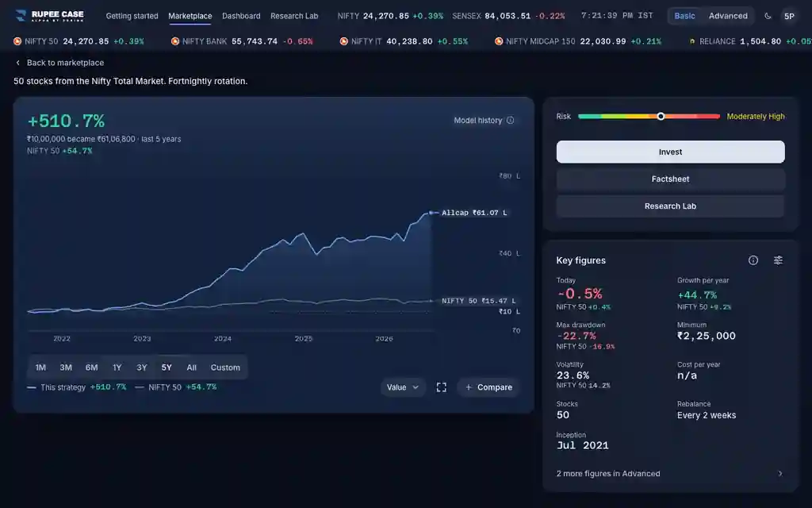
Task: Select the 6M time range
Action: [x=92, y=368]
